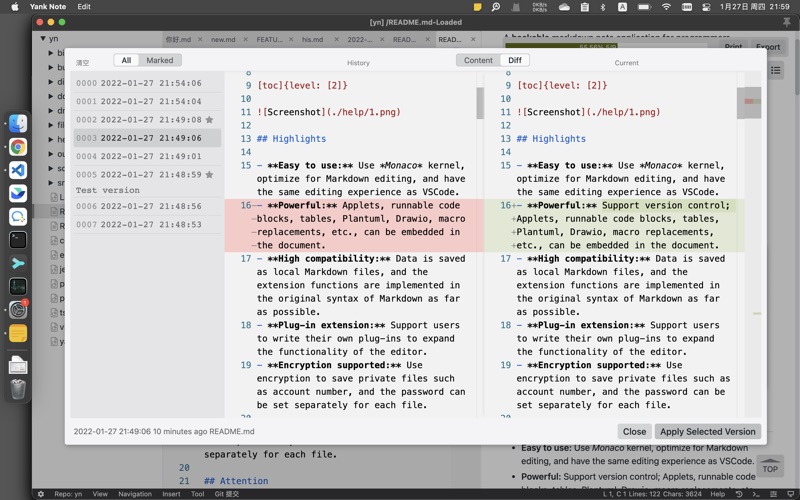The width and height of the screenshot is (800, 500).
Task: Collapse the yn root folder
Action: pyautogui.click(x=43, y=38)
